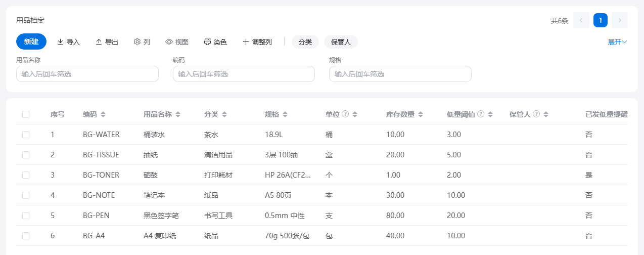The image size is (644, 255).
Task: Click the 是 low-stock reminder cell
Action: point(589,175)
